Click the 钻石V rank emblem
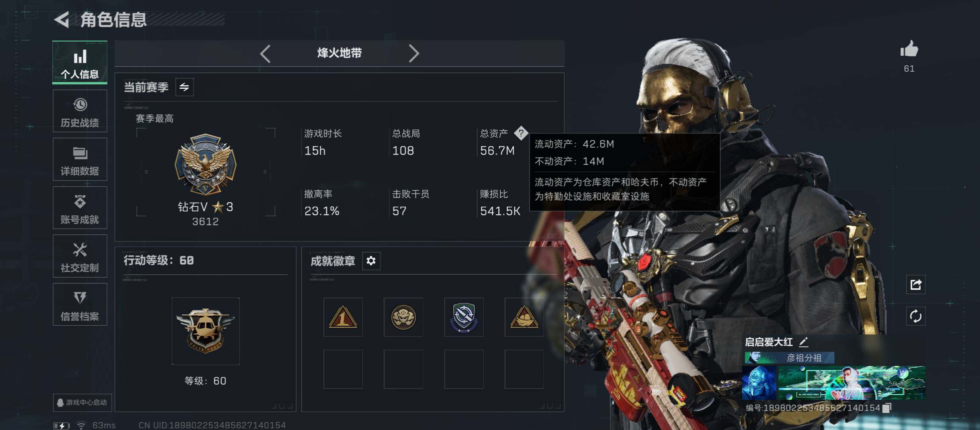Viewport: 980px width, 430px height. pos(206,164)
